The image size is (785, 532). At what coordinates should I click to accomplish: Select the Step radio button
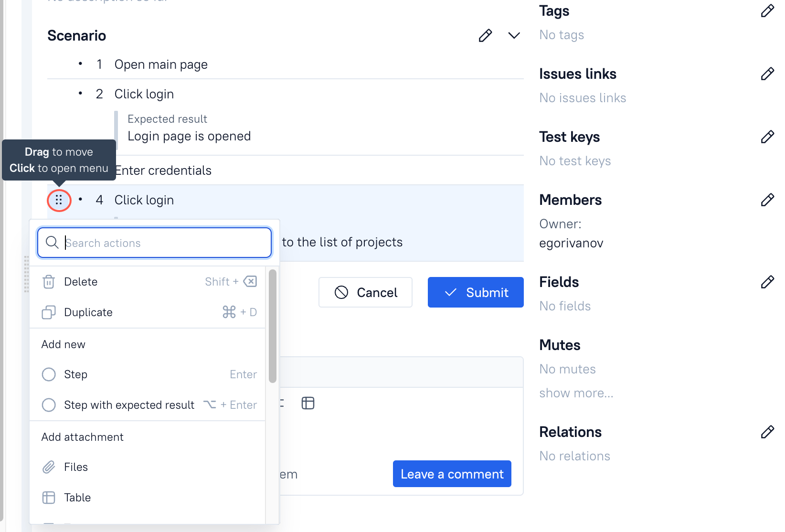coord(48,374)
